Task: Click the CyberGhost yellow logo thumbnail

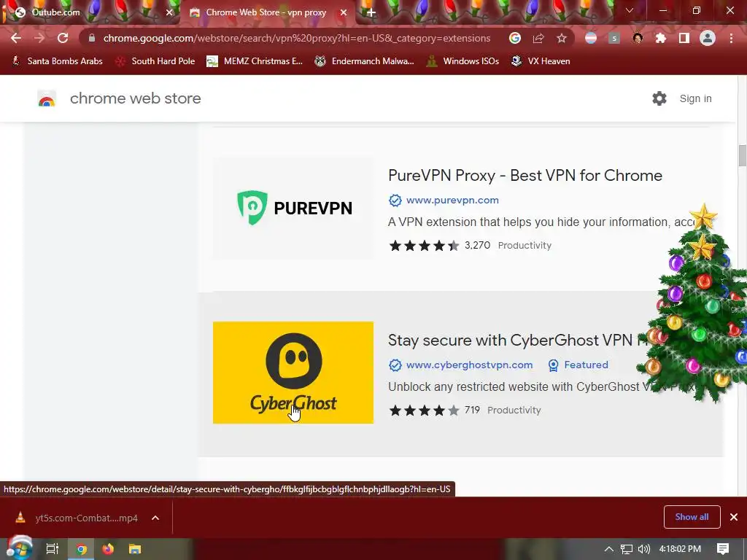Action: [x=293, y=373]
